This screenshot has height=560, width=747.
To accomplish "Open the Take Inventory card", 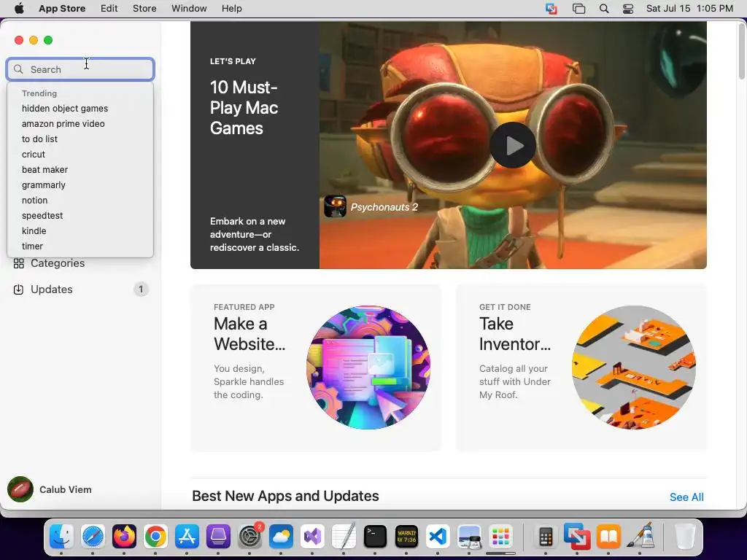I will coord(581,367).
